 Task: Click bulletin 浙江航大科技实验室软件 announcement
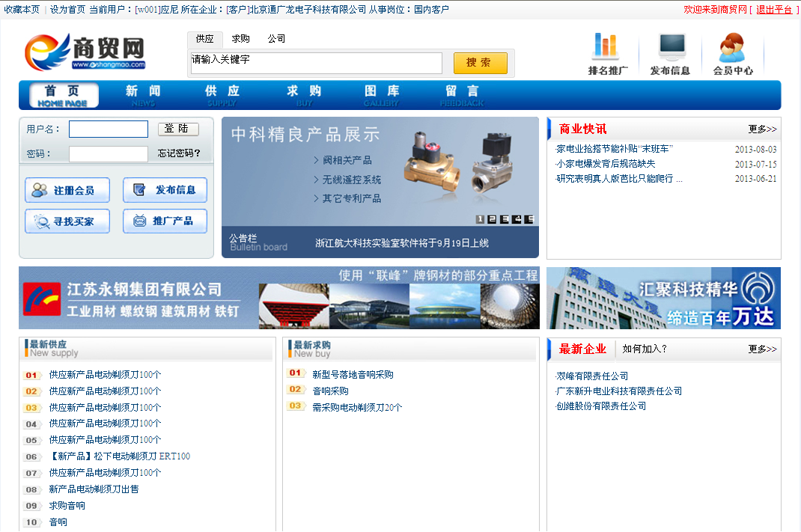point(402,243)
